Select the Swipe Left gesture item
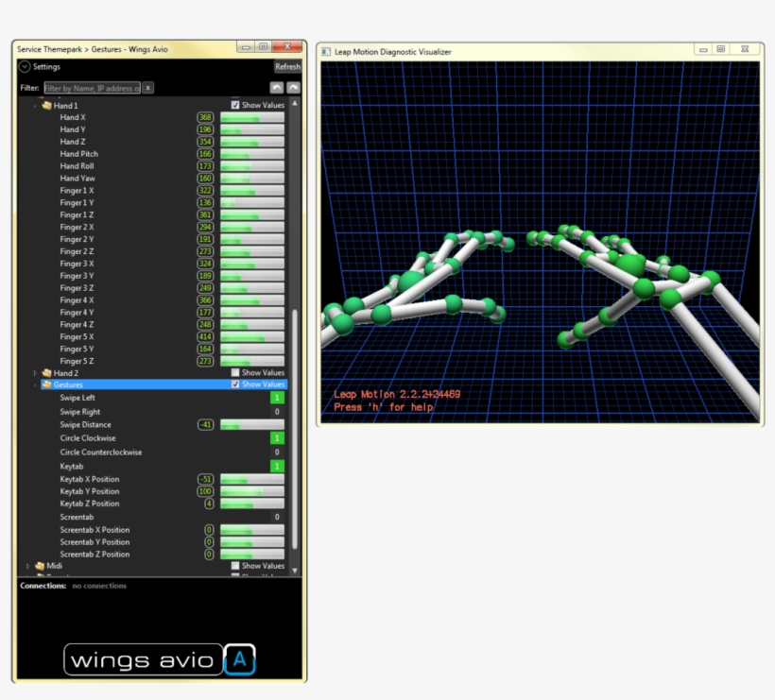 pos(77,398)
